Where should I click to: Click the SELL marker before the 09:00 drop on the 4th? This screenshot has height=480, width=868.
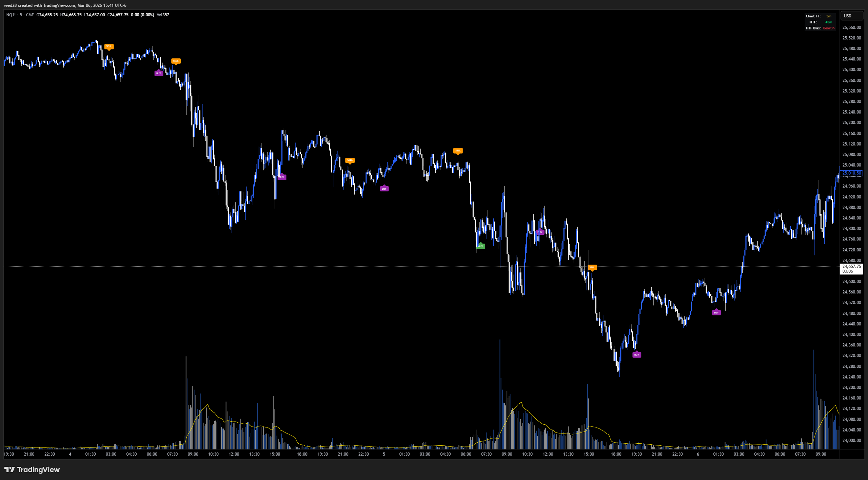[176, 61]
